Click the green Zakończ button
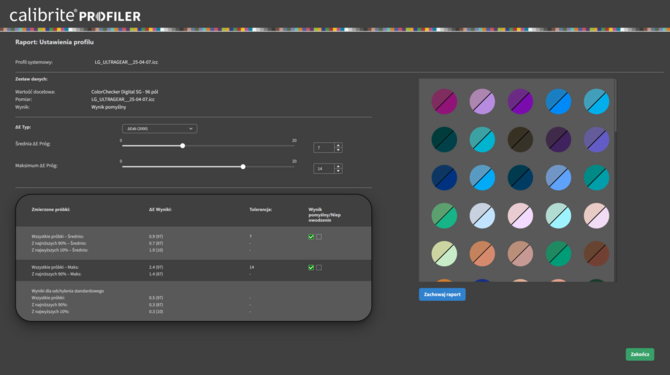Screen dimensions: 670x375 640,354
